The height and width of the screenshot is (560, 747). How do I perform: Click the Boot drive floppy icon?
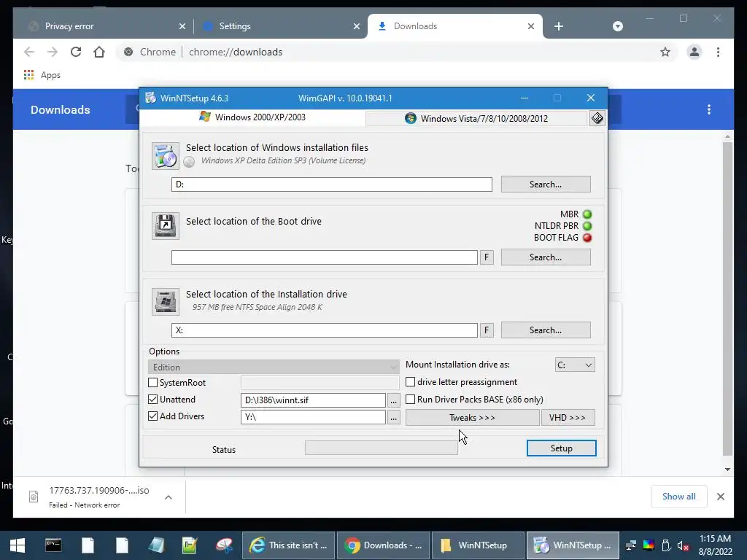tap(166, 226)
